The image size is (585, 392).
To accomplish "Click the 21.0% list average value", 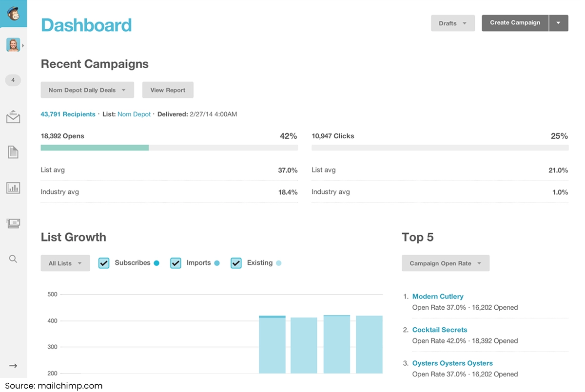I will [x=558, y=170].
